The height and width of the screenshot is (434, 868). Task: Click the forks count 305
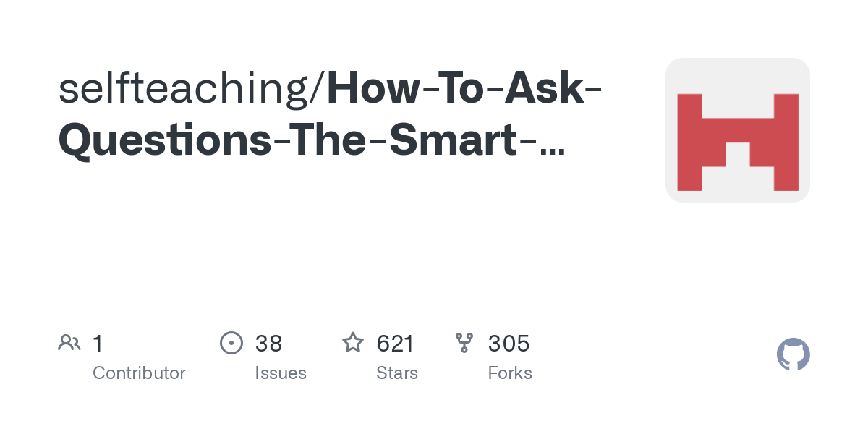[509, 344]
